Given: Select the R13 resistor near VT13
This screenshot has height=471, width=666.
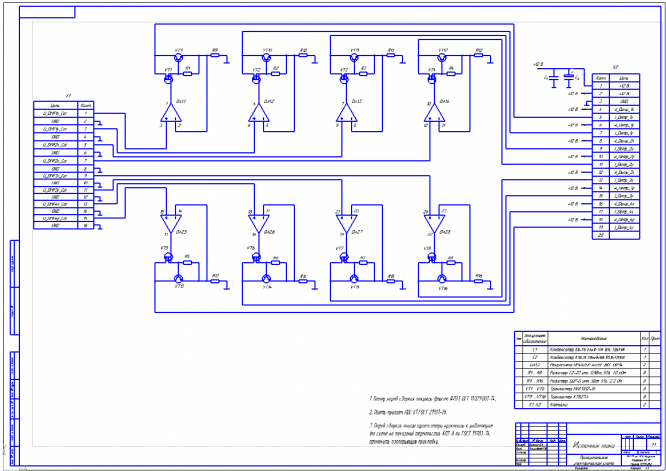Looking at the screenshot, I should click(x=215, y=281).
